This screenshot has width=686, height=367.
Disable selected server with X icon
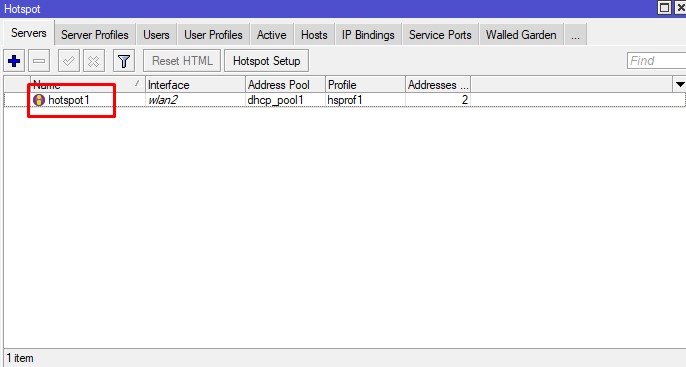[x=93, y=61]
